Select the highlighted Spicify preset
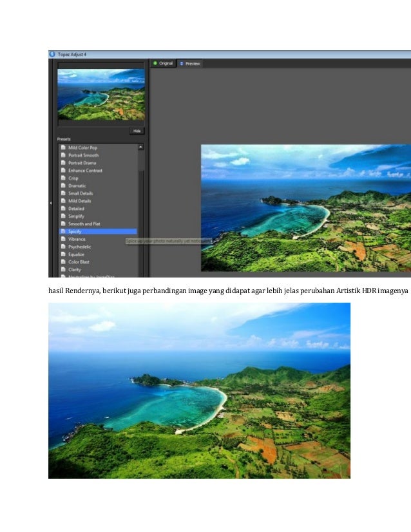The height and width of the screenshot is (532, 411). click(x=98, y=231)
